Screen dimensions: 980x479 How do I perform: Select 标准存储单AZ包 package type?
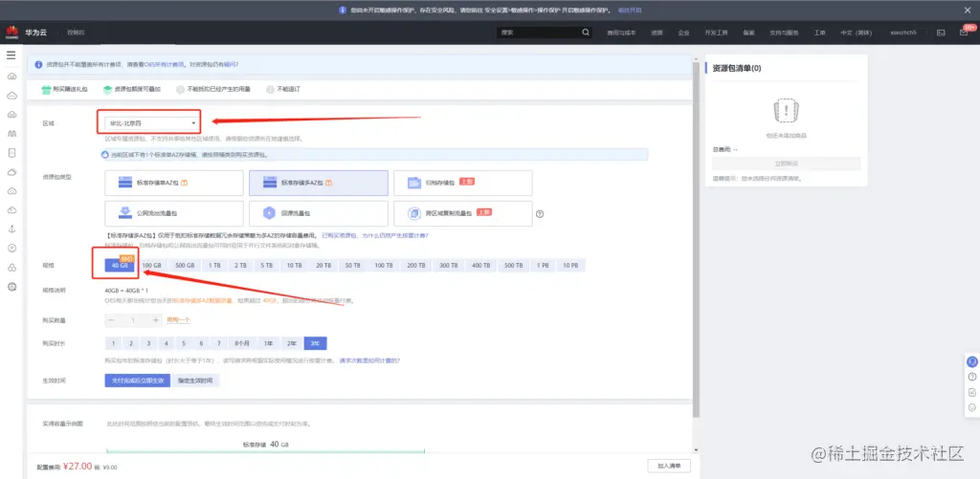(174, 183)
